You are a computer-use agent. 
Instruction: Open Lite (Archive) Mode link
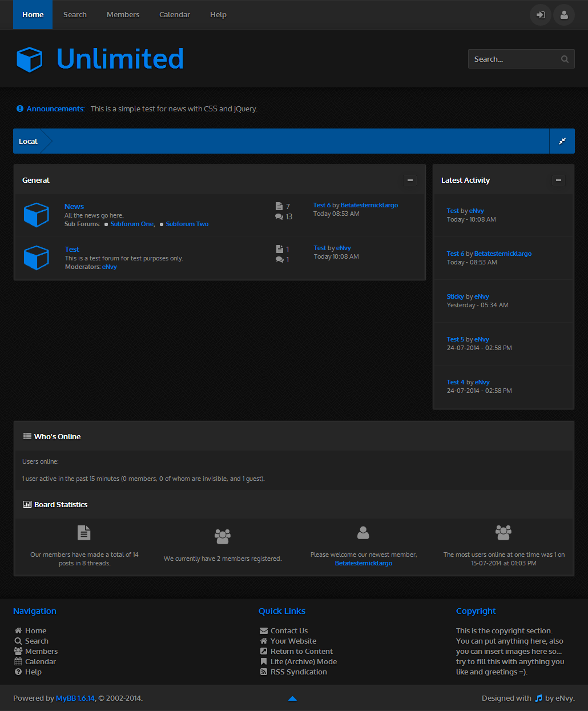(x=303, y=662)
